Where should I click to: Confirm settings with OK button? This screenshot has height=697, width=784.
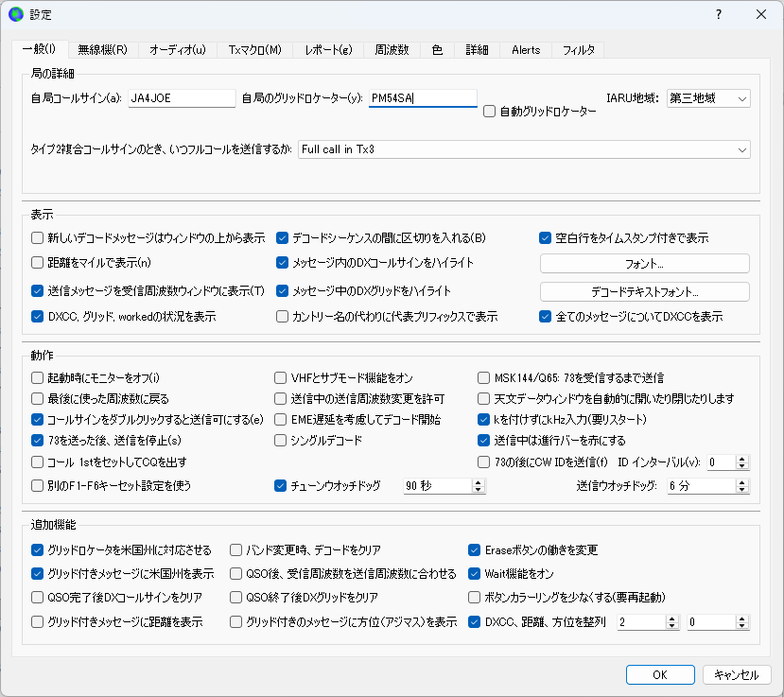[x=660, y=674]
